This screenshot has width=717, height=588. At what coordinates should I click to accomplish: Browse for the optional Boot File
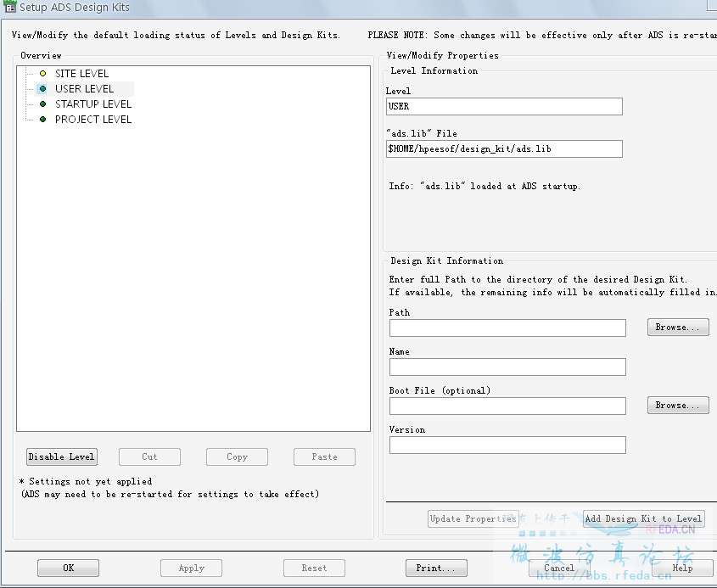[x=678, y=405]
